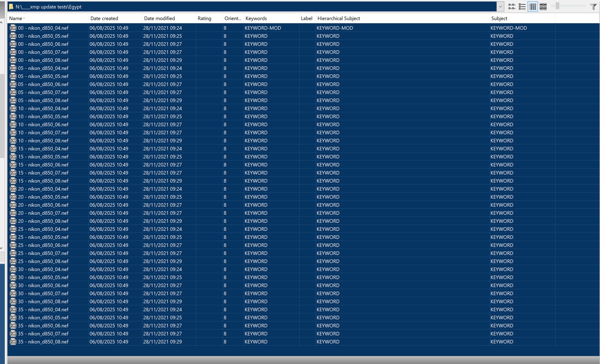Sort by Date modified column
600x364 pixels.
click(x=159, y=18)
